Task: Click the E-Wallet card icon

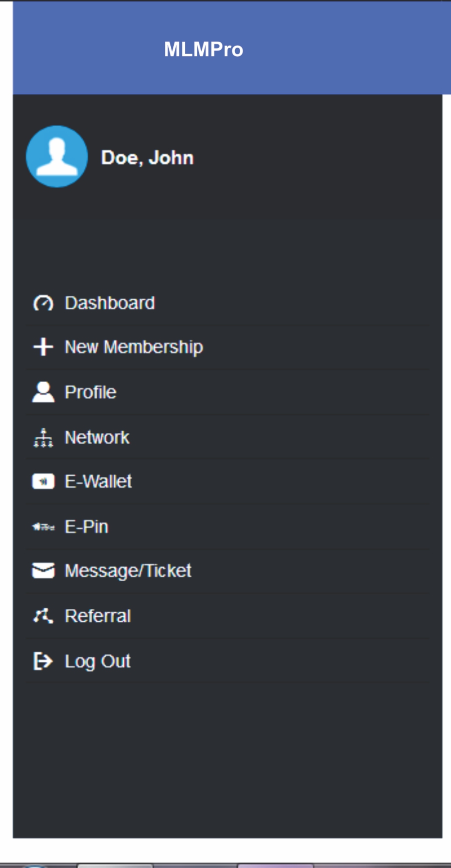Action: click(43, 481)
